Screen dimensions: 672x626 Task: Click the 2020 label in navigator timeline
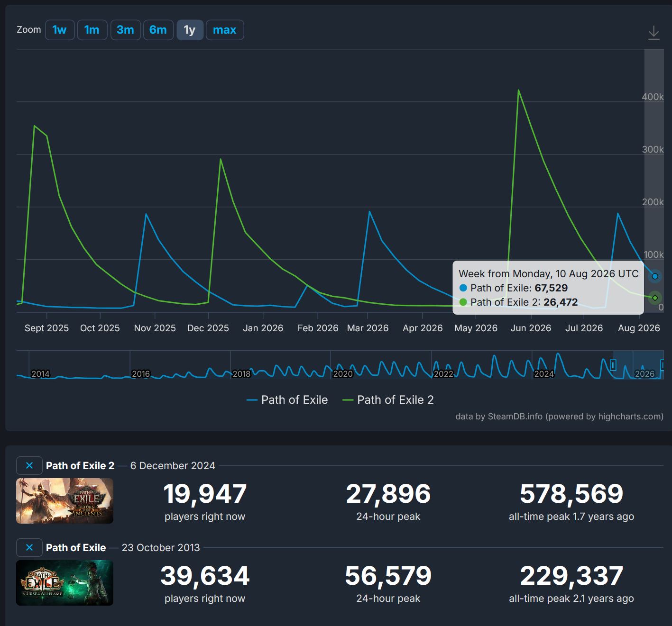tap(343, 374)
